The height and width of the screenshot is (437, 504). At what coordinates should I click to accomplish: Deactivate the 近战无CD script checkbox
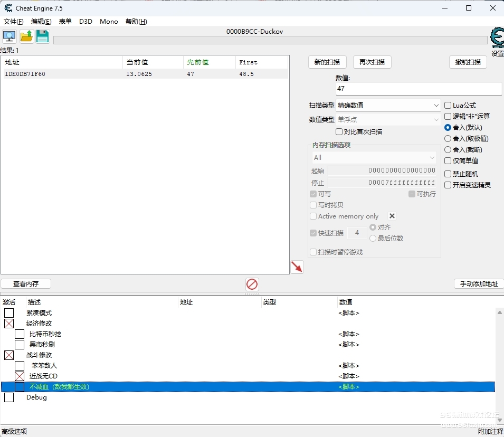[20, 376]
